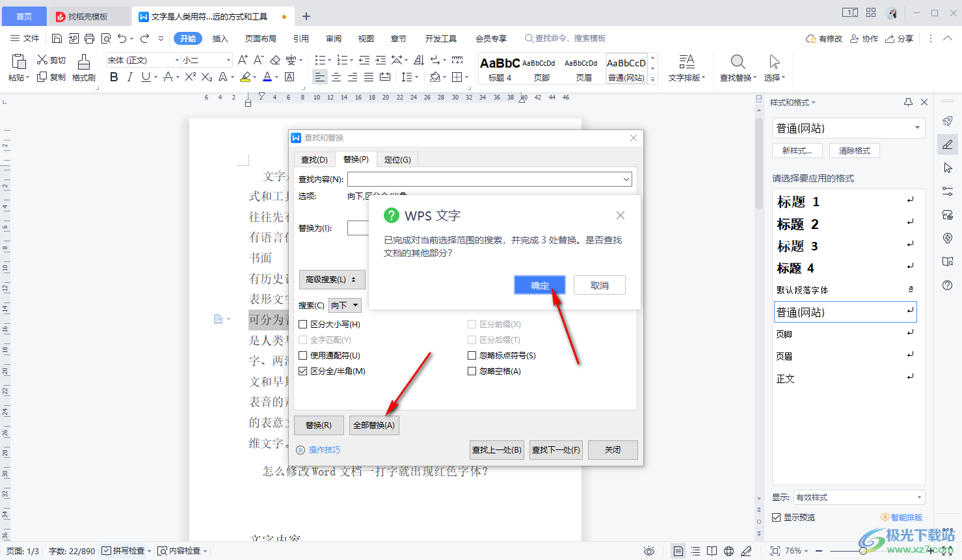Screen dimensions: 962x560
Task: Check Ignore spaces 忽略空格(A)
Action: pos(472,371)
